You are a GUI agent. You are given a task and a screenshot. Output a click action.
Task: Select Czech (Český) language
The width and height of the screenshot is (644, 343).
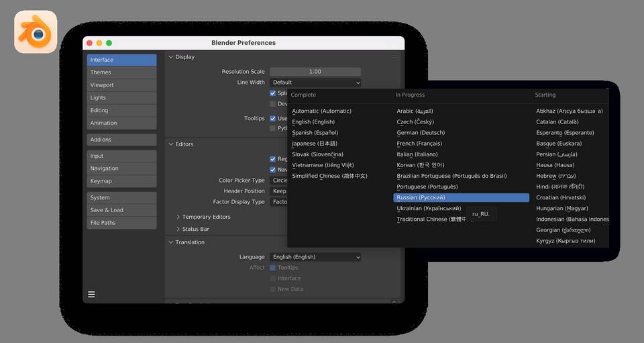pos(415,122)
